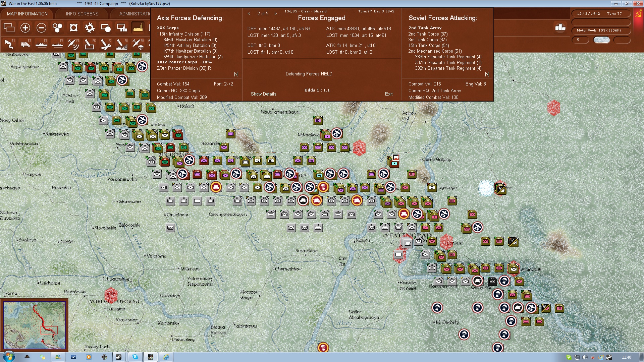
Task: Click the blizzard weather indicator
Action: (602, 40)
